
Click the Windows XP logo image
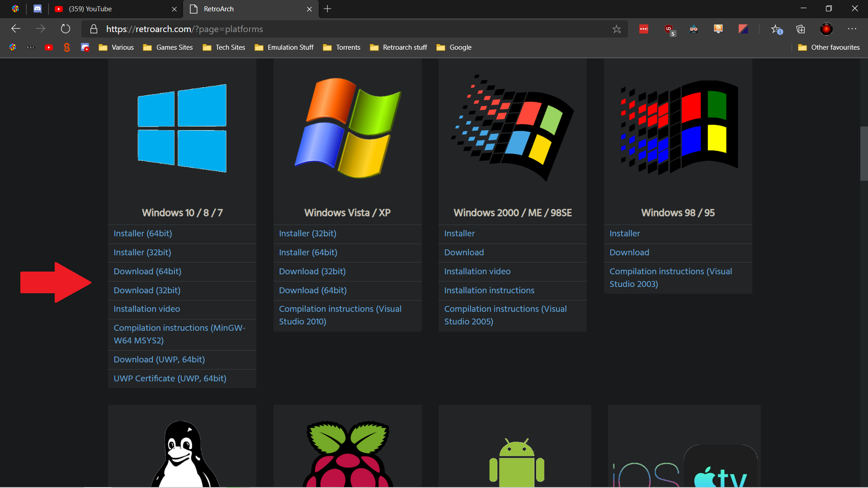(348, 128)
